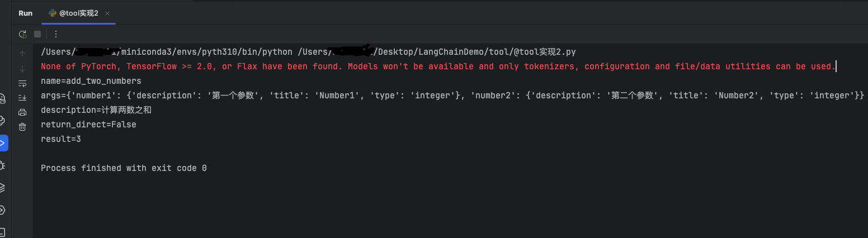The image size is (868, 238).
Task: Click the Stop process square icon
Action: 37,34
